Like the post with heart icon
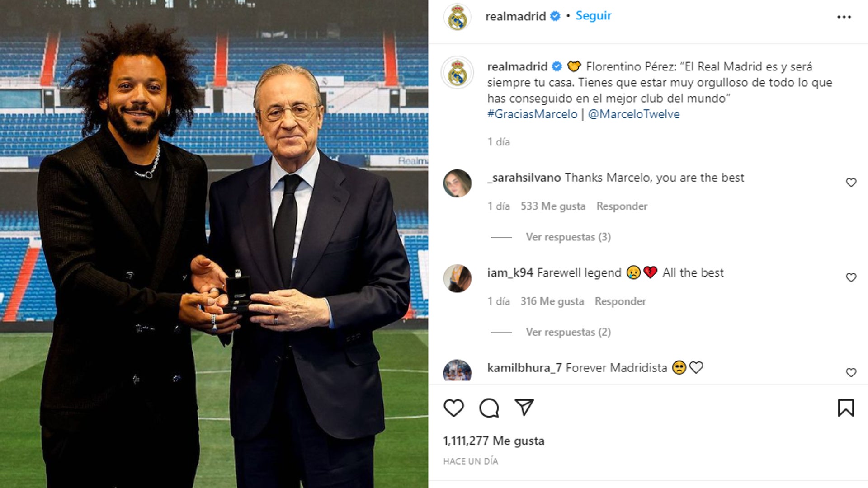868x488 pixels. [453, 408]
